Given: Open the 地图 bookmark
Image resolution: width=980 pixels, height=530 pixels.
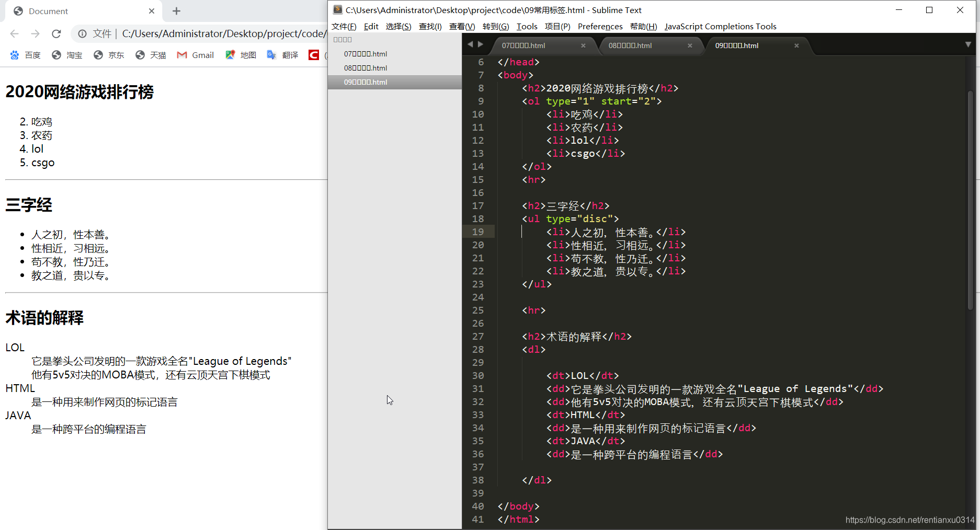Looking at the screenshot, I should [241, 55].
